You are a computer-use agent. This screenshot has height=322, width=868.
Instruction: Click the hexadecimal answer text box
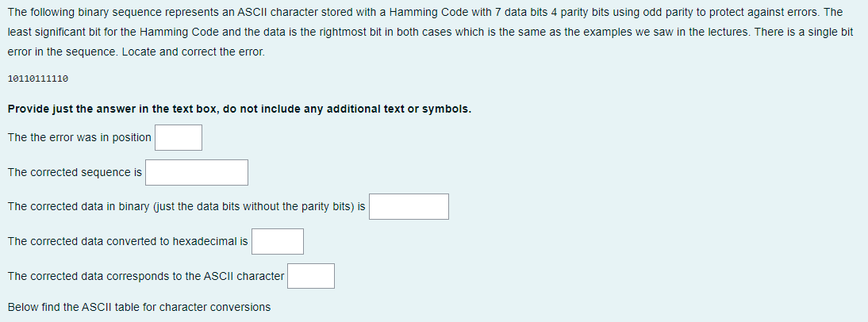[x=278, y=241]
